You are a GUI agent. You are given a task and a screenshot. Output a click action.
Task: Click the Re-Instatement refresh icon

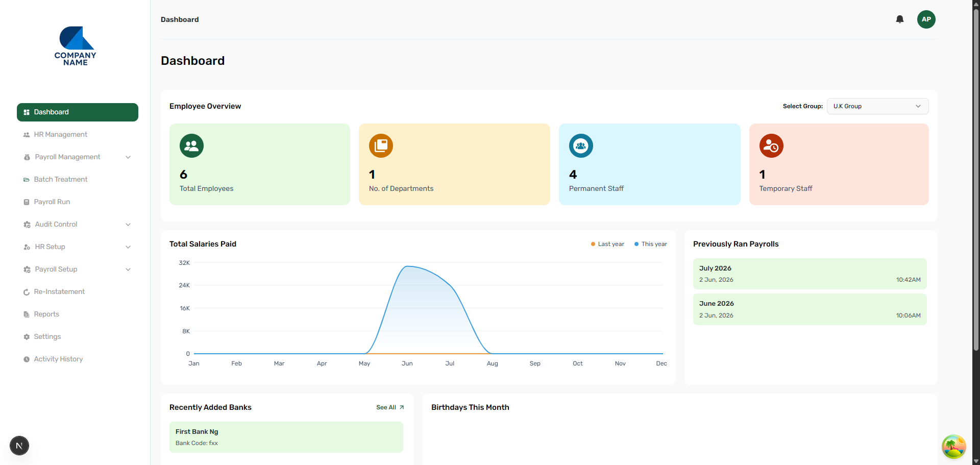click(x=27, y=292)
